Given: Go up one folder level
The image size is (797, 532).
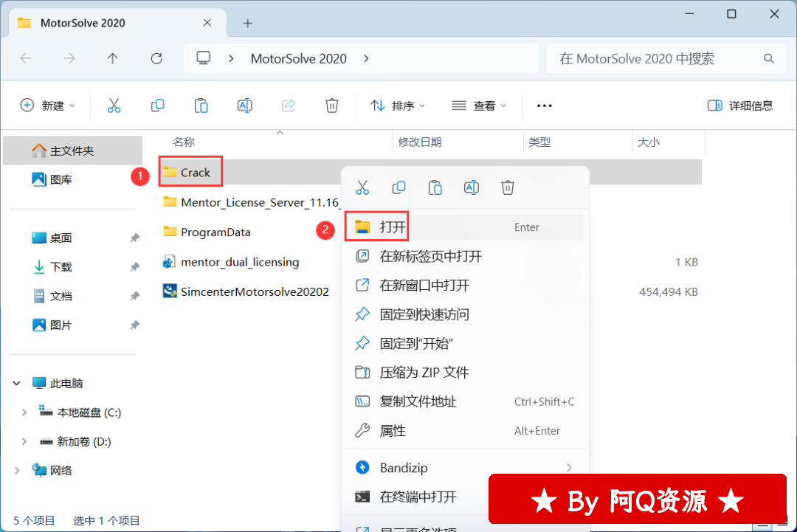Looking at the screenshot, I should click(x=112, y=58).
